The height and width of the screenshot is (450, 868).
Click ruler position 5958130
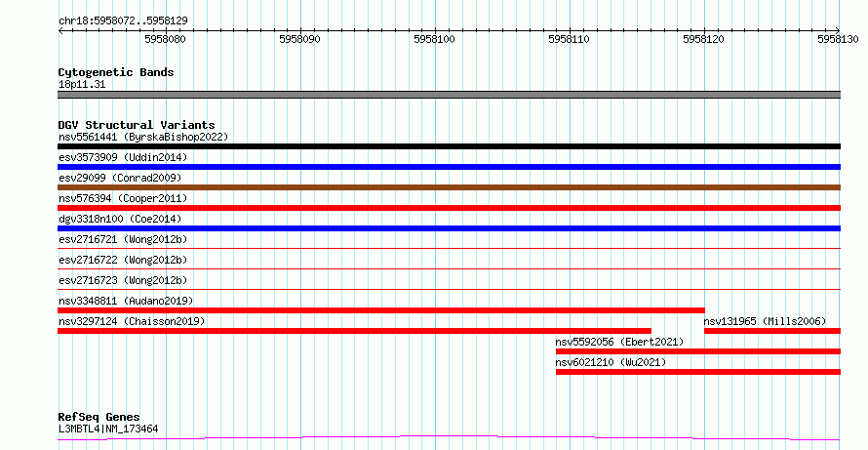click(838, 40)
